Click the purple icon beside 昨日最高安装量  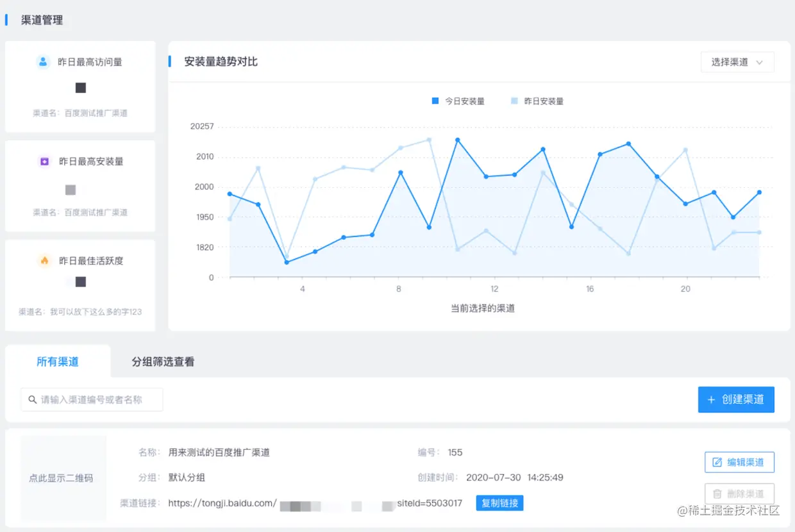[x=44, y=162]
